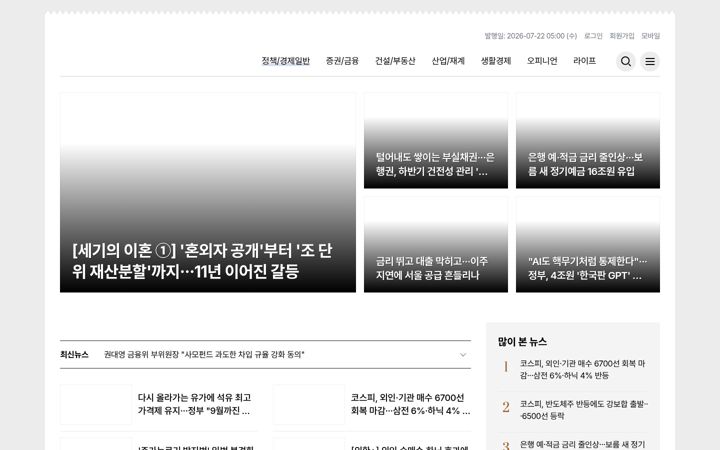The image size is (720, 450).
Task: Click the 로그인 link
Action: click(593, 36)
